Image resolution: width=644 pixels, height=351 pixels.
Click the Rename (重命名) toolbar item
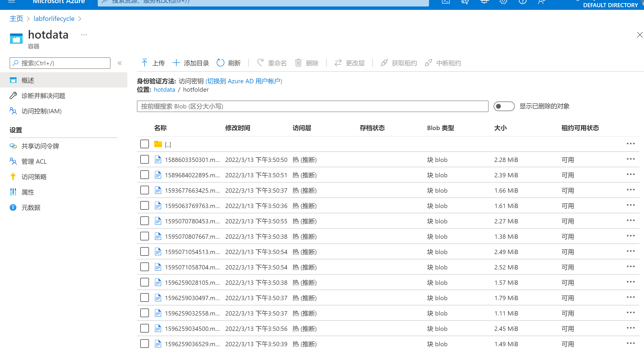(272, 63)
